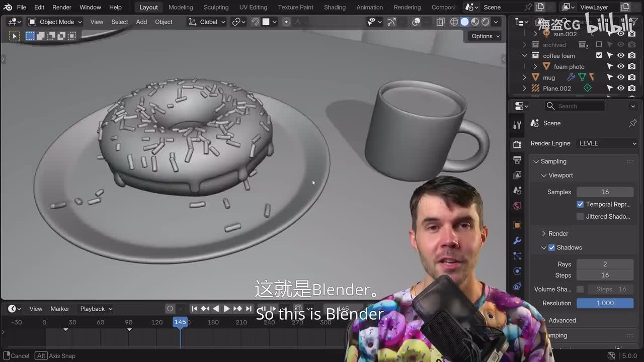Image resolution: width=644 pixels, height=362 pixels.
Task: Open the View Layer properties tab icon
Action: (x=517, y=175)
